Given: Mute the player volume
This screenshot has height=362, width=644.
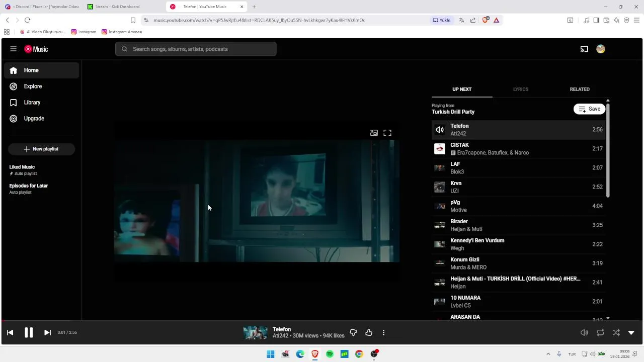Looking at the screenshot, I should coord(584,332).
